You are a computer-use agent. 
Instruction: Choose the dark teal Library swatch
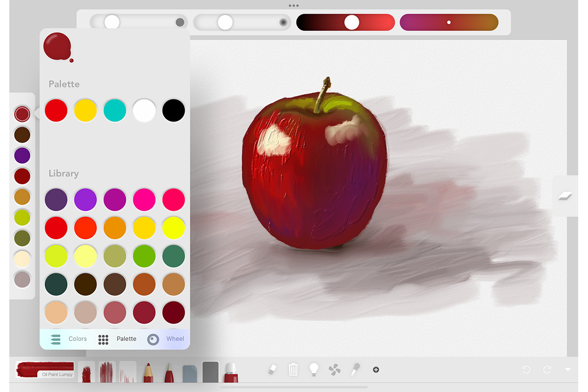coord(56,284)
